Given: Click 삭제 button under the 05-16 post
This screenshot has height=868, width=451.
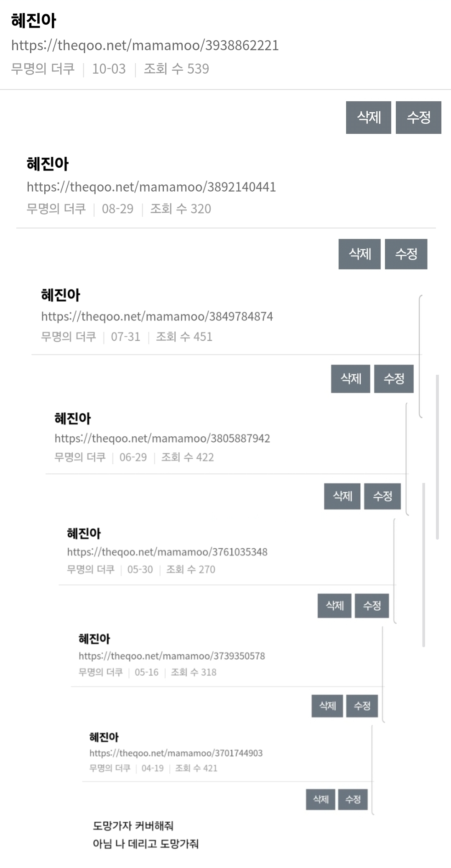Looking at the screenshot, I should click(327, 706).
